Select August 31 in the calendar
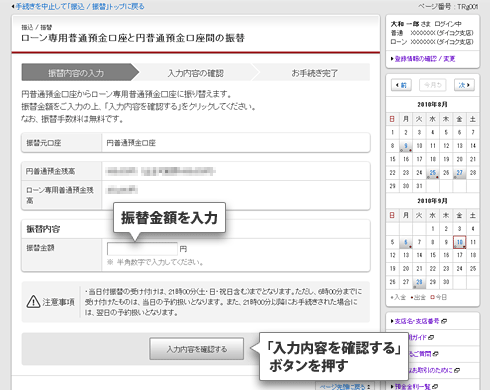The height and width of the screenshot is (390, 490). 419,186
